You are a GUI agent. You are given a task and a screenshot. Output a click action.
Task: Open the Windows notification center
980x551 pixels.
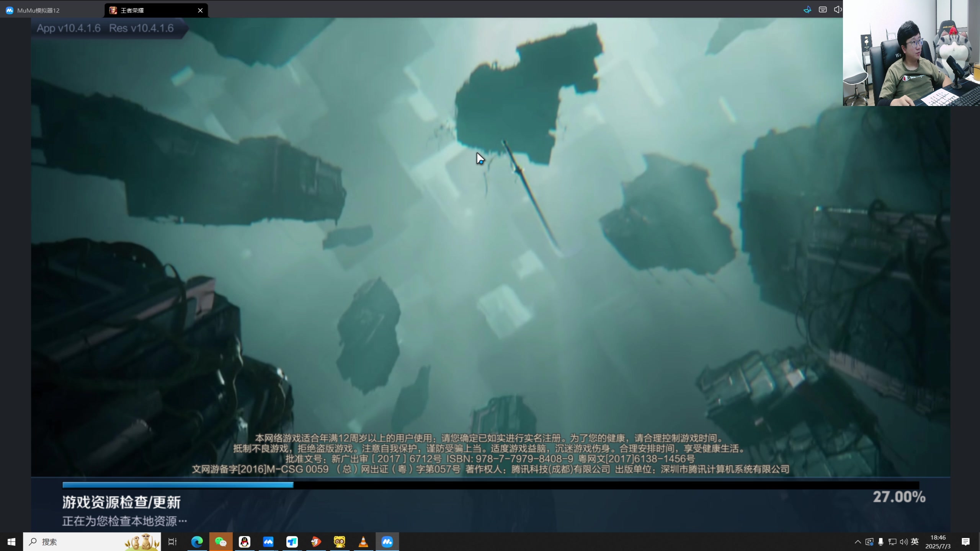[965, 542]
